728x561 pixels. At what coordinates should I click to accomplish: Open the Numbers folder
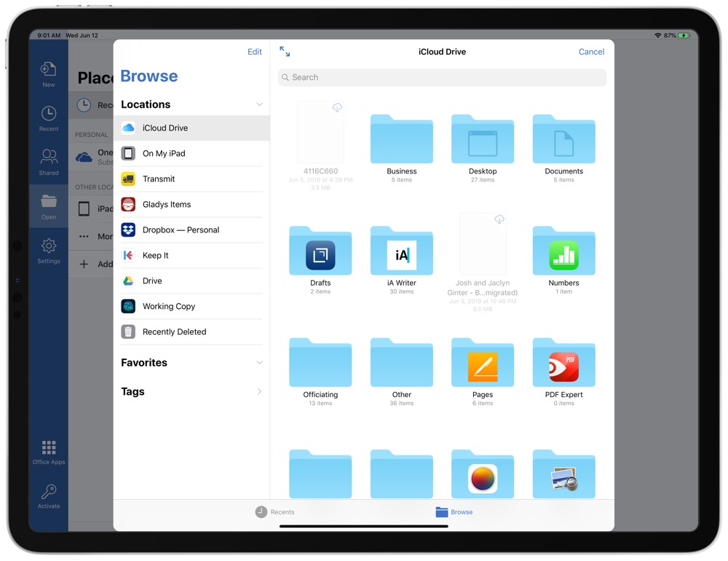563,260
